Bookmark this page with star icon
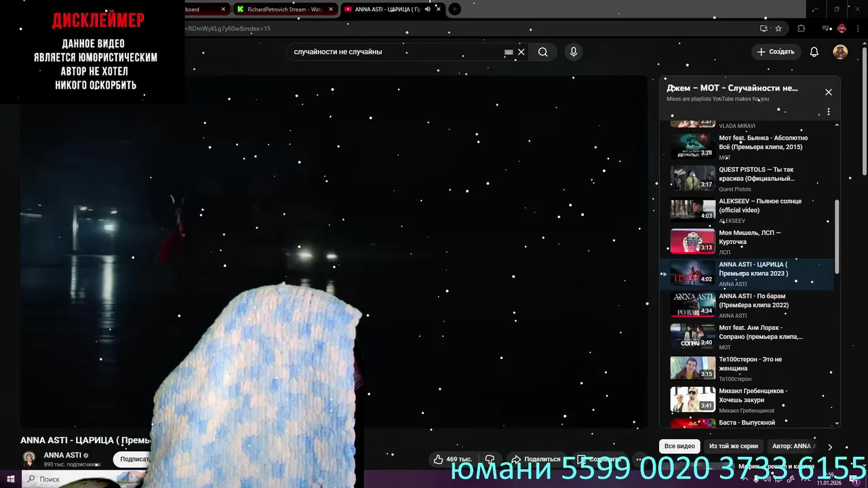 778,28
